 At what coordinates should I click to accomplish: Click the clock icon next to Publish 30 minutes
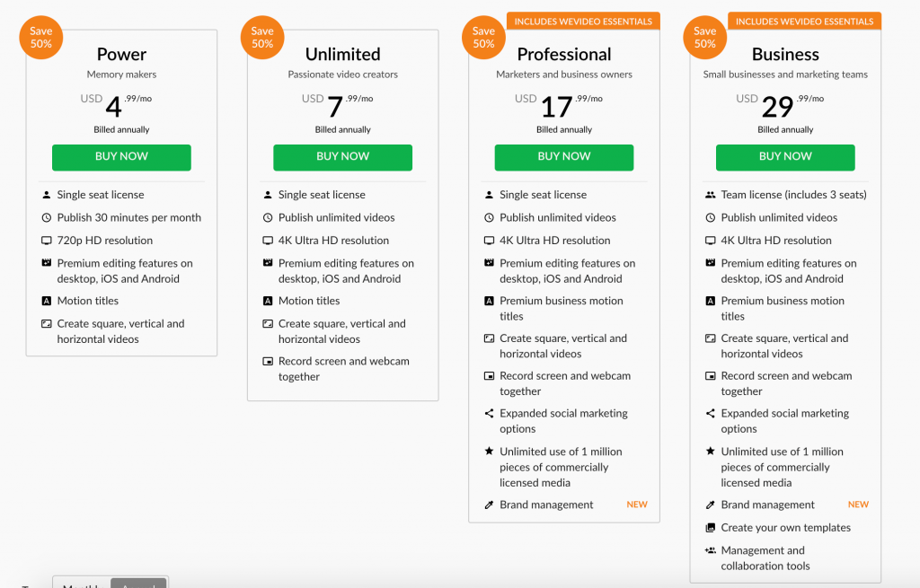tap(47, 217)
